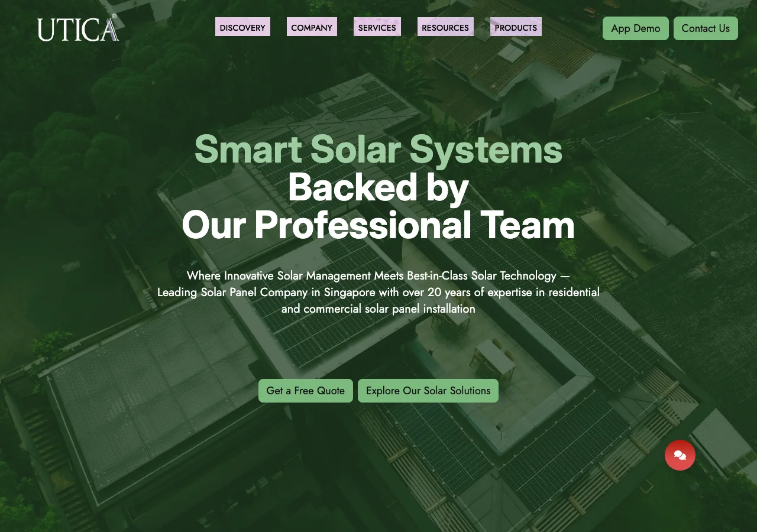Click the rooftop patio table in background photo
757x532 pixels.
tap(494, 358)
